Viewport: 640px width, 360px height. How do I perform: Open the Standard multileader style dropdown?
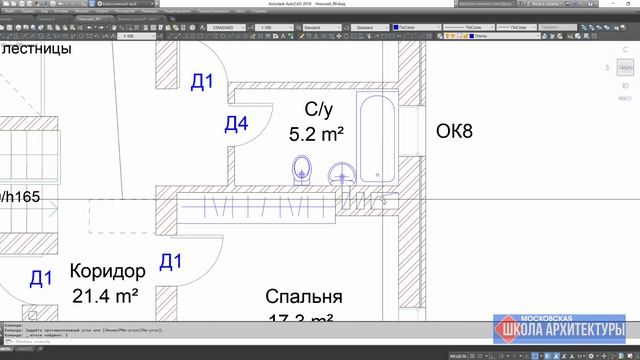pos(370,27)
